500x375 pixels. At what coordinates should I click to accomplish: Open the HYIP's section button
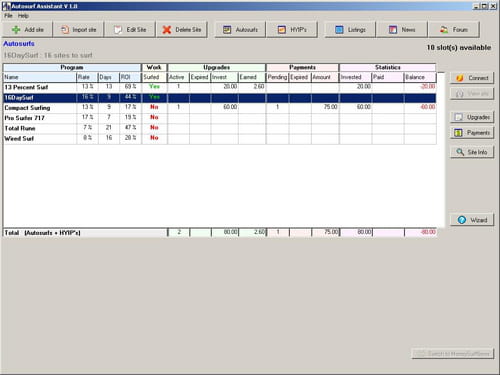292,30
